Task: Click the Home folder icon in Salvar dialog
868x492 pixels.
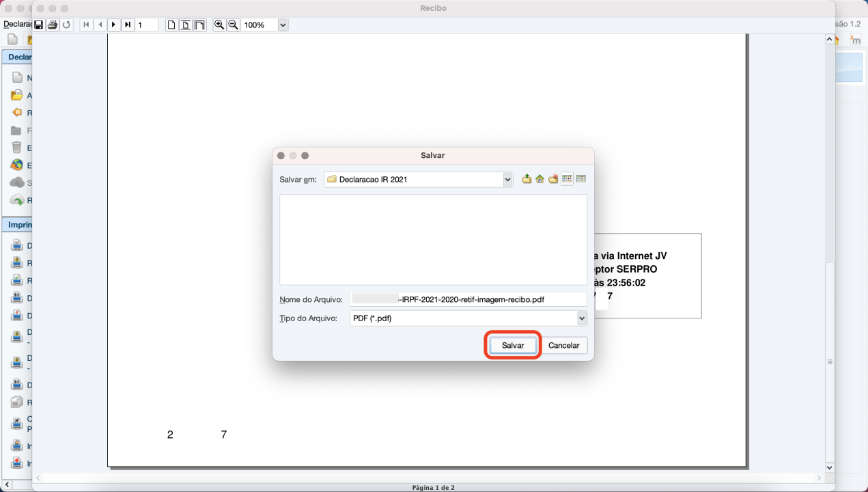Action: [x=539, y=178]
